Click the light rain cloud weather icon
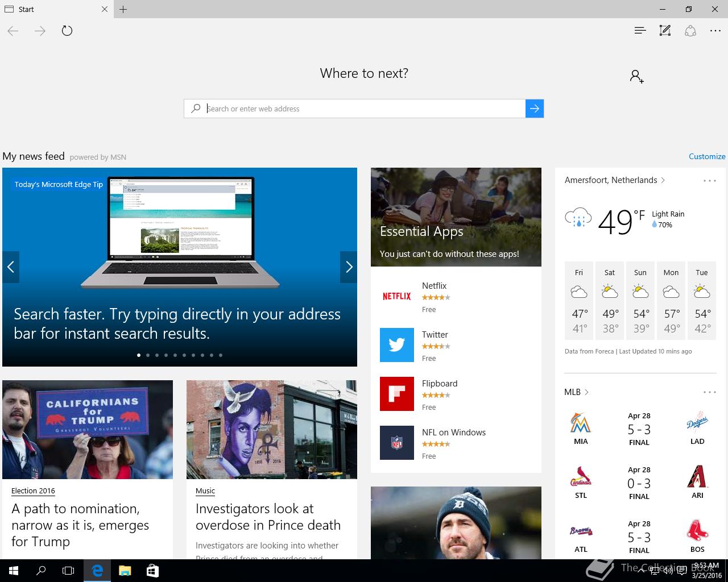This screenshot has height=582, width=728. pos(578,218)
